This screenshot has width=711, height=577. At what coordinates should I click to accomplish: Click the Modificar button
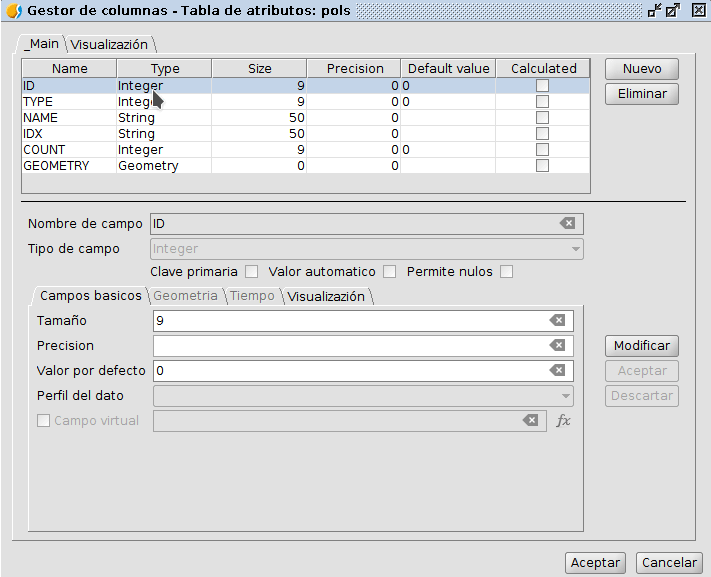tap(641, 345)
